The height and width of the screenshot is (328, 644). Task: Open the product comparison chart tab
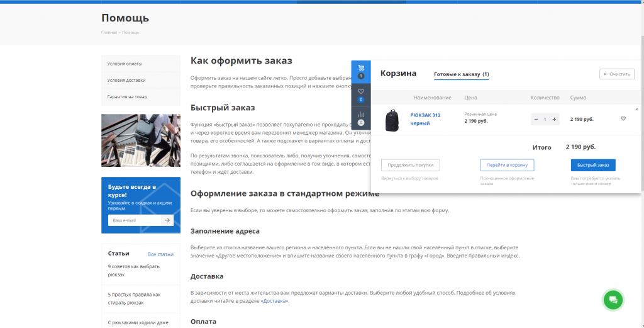360,117
